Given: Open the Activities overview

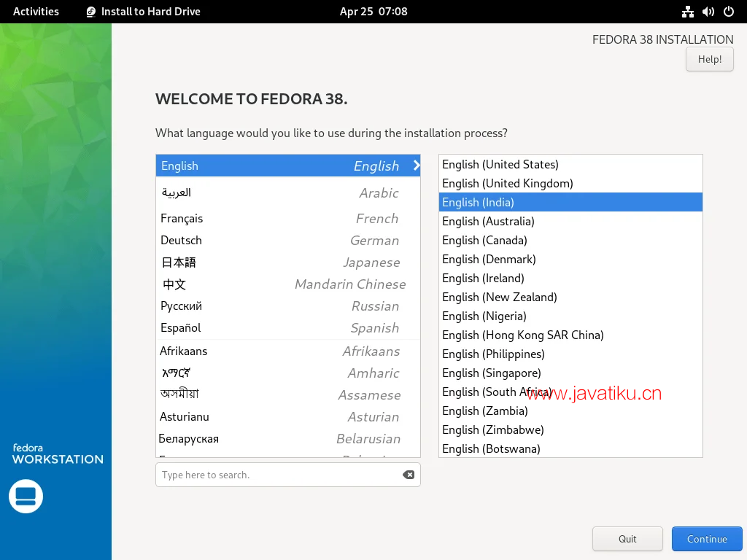Looking at the screenshot, I should click(x=36, y=12).
